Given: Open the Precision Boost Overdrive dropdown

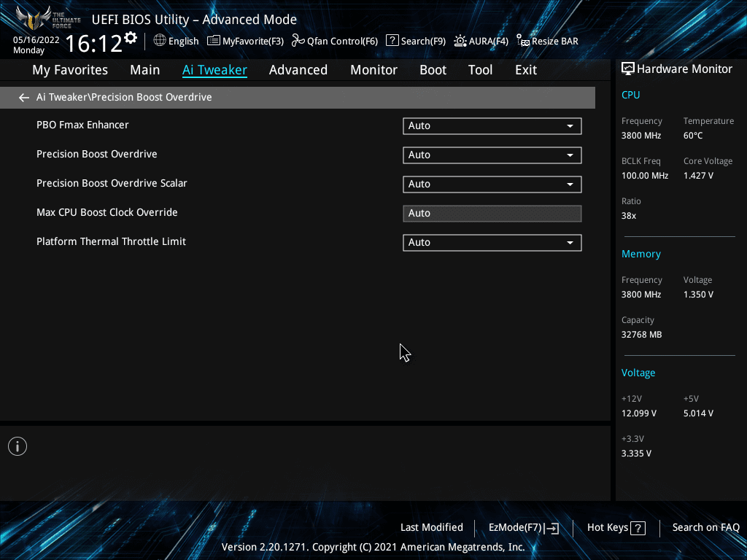Looking at the screenshot, I should pyautogui.click(x=492, y=155).
